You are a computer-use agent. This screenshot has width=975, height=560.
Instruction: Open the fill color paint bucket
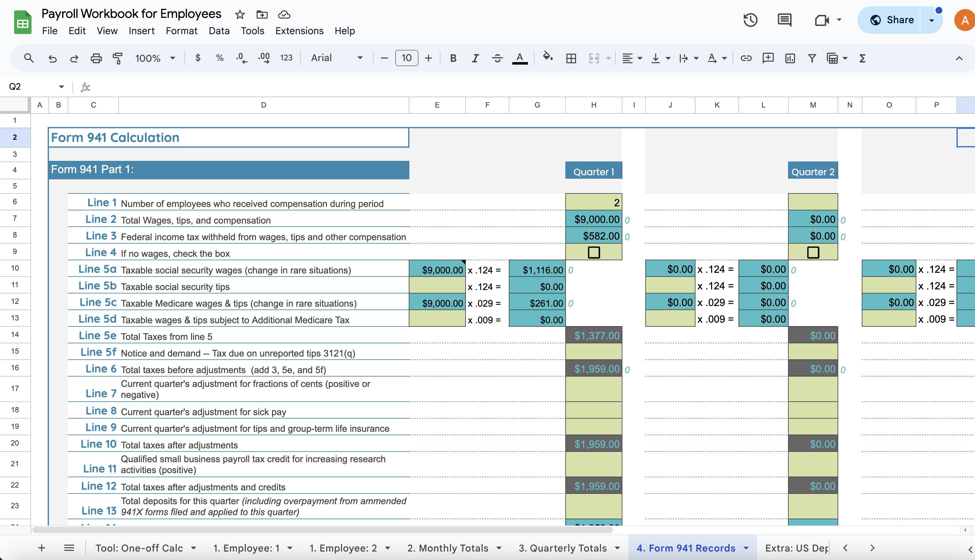(547, 57)
